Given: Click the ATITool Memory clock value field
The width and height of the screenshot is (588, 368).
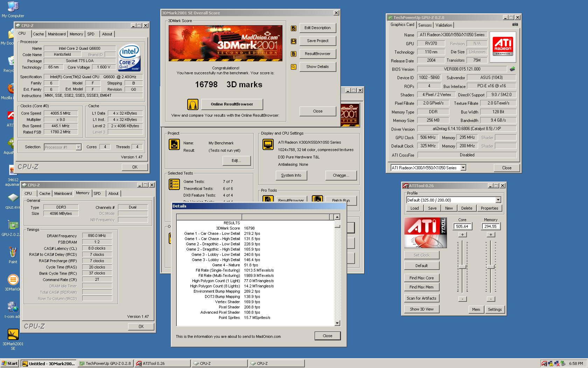Looking at the screenshot, I should click(490, 226).
